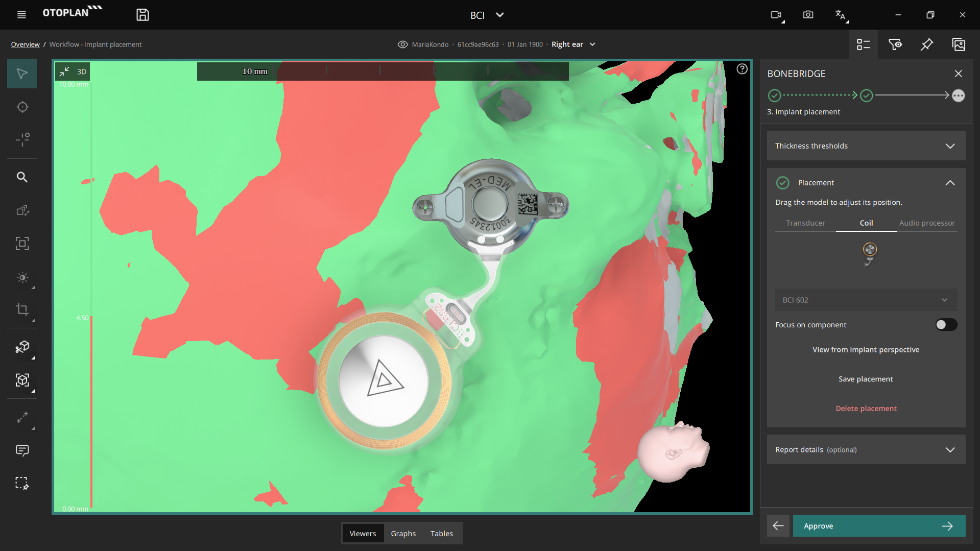Image resolution: width=980 pixels, height=551 pixels.
Task: Open the 3D volume cube tool
Action: [22, 380]
